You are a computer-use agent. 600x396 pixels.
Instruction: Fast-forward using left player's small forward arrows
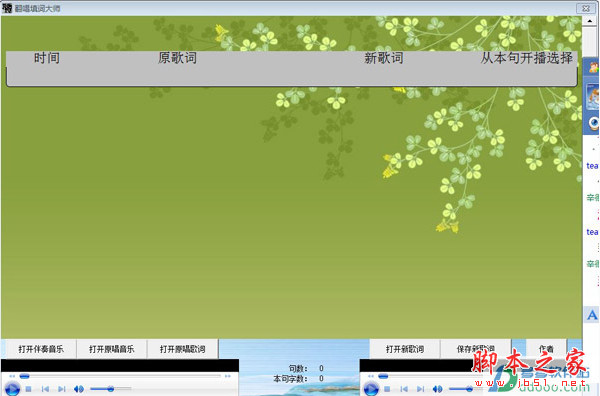pyautogui.click(x=228, y=376)
